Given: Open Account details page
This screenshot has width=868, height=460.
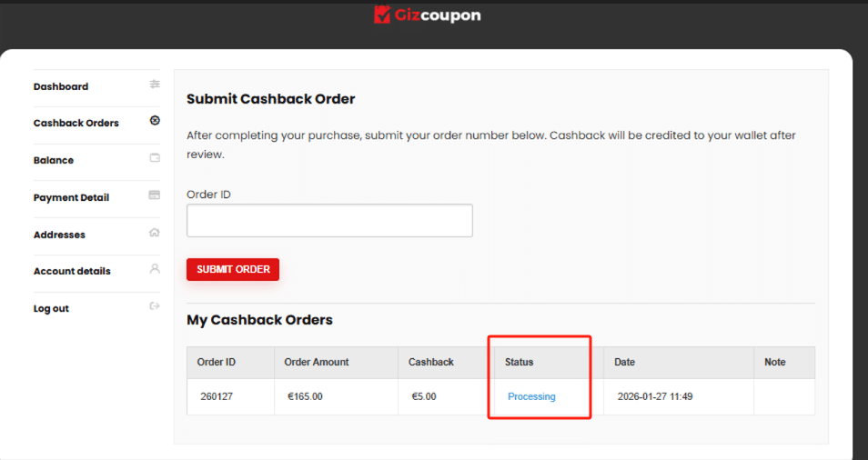Looking at the screenshot, I should coord(72,271).
